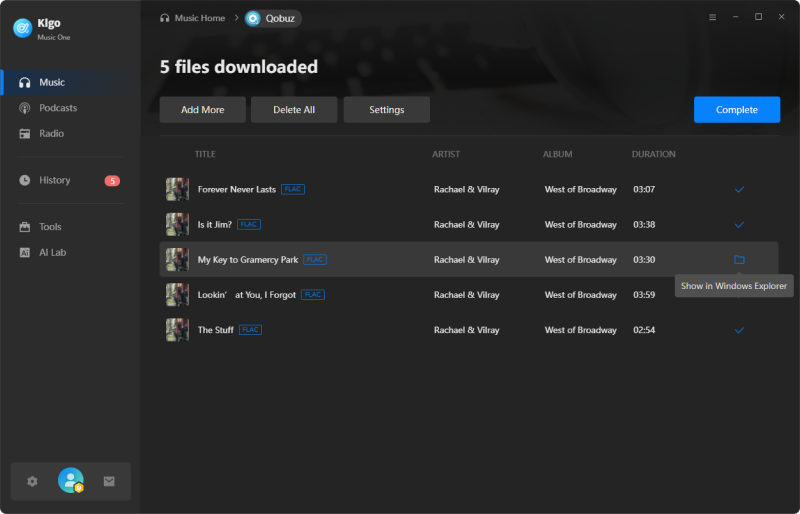
Task: Click the Qobuz logo icon in breadcrumb
Action: pos(253,18)
